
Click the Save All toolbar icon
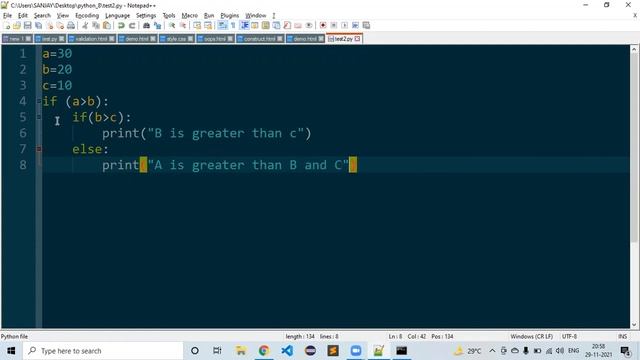pyautogui.click(x=38, y=25)
